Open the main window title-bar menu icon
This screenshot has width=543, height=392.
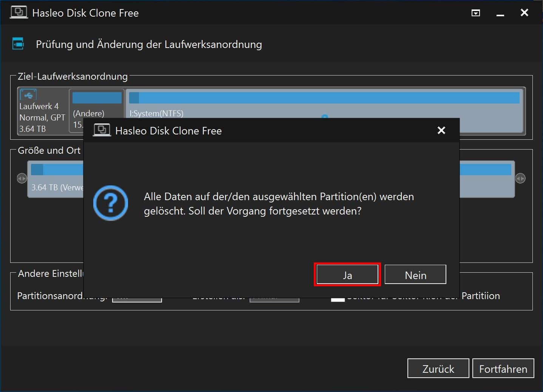click(476, 13)
